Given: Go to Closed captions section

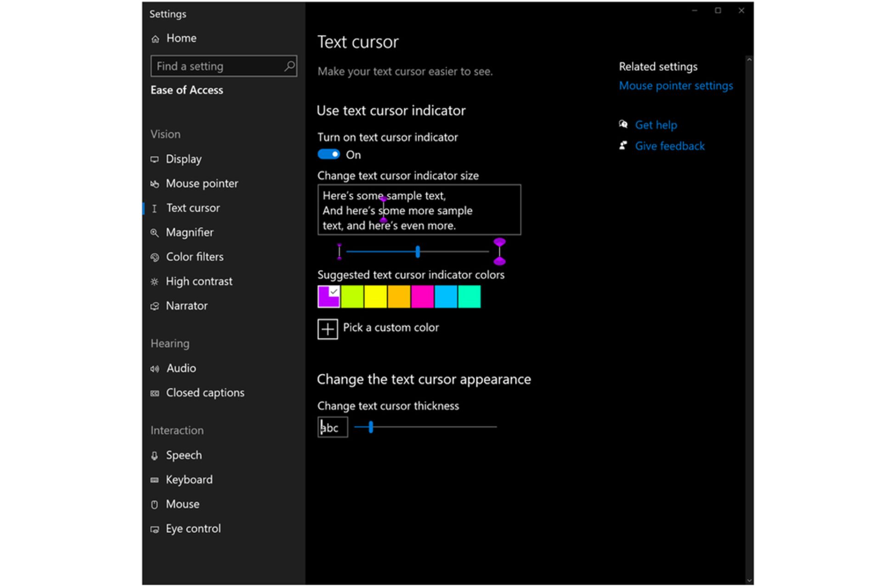Looking at the screenshot, I should [x=205, y=393].
